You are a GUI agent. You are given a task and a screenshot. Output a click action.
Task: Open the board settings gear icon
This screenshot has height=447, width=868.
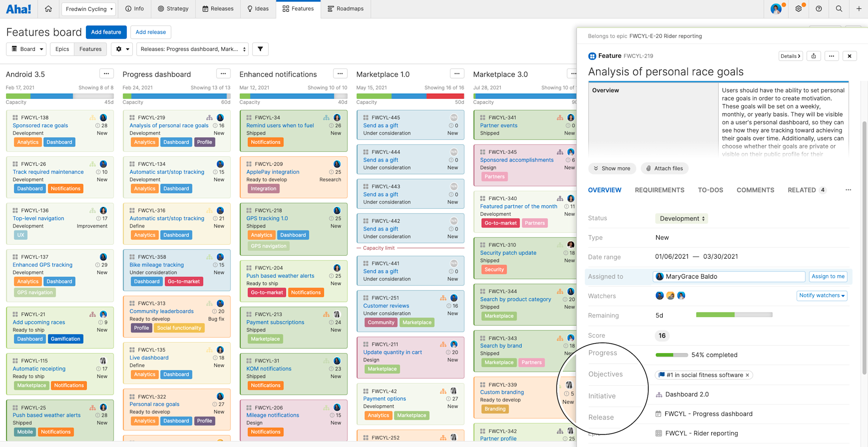pyautogui.click(x=119, y=49)
